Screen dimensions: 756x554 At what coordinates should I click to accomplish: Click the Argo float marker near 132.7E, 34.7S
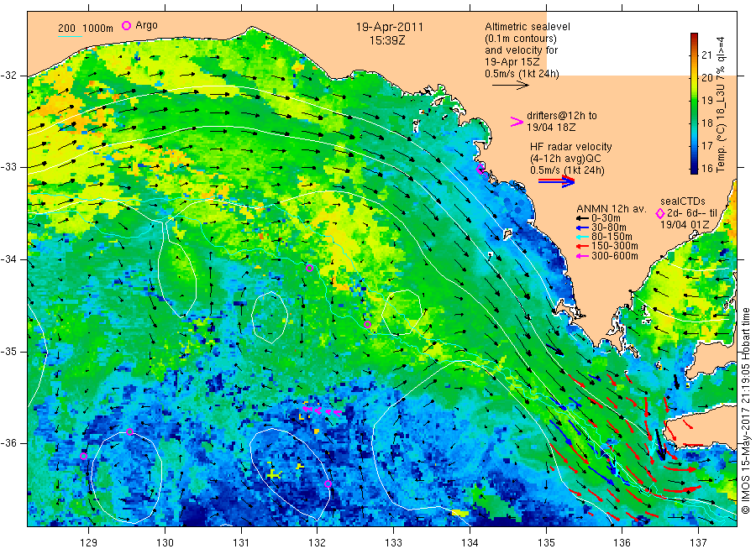point(367,325)
